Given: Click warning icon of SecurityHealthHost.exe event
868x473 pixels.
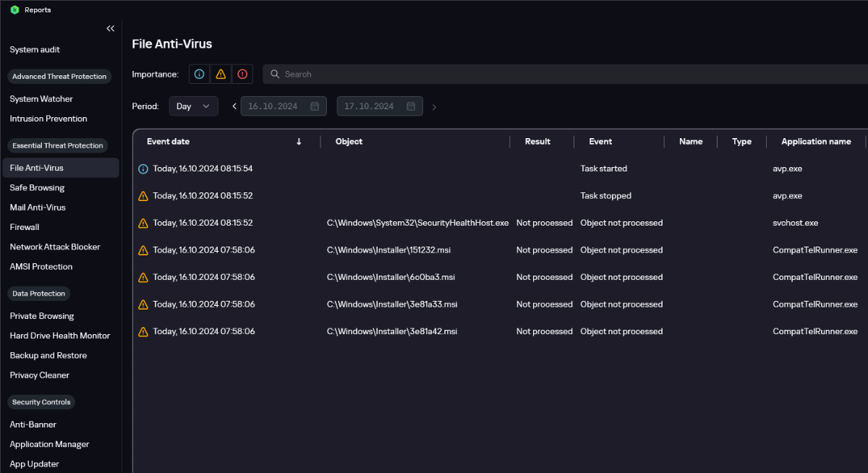Looking at the screenshot, I should point(143,223).
